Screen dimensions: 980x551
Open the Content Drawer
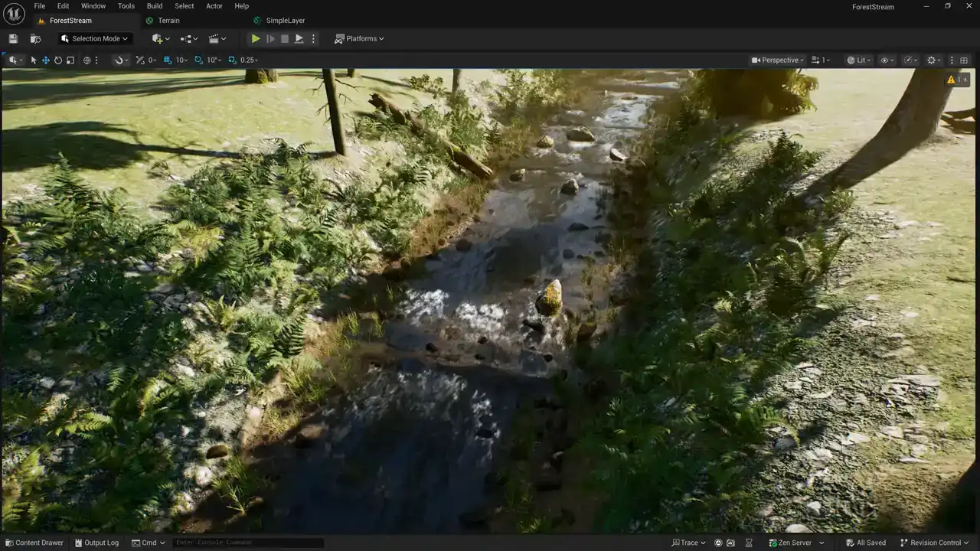point(34,543)
